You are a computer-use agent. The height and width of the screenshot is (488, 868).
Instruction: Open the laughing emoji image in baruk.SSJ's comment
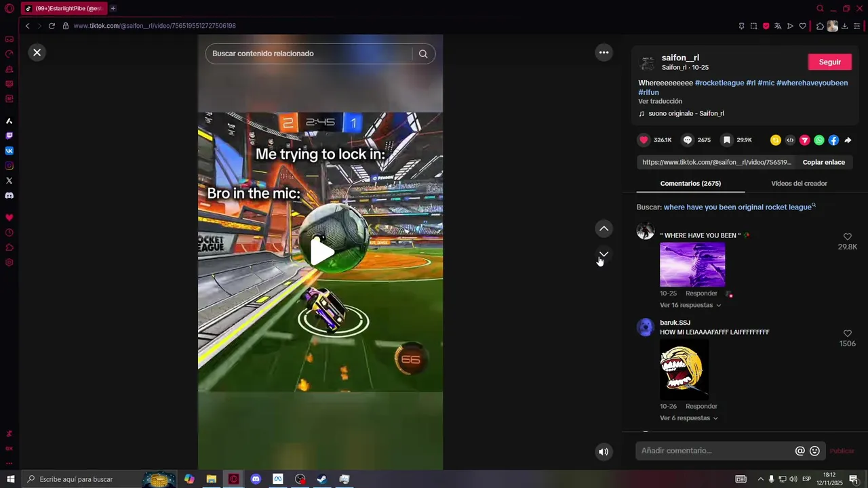coord(684,369)
